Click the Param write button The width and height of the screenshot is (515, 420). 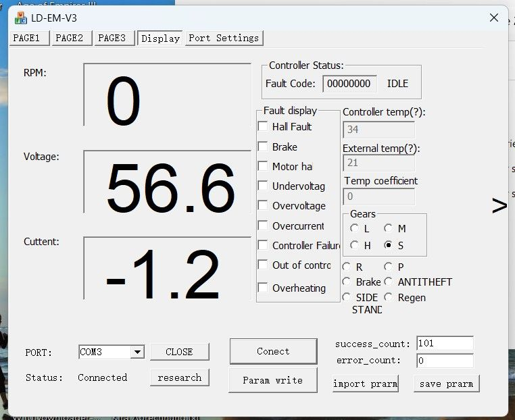pyautogui.click(x=272, y=380)
